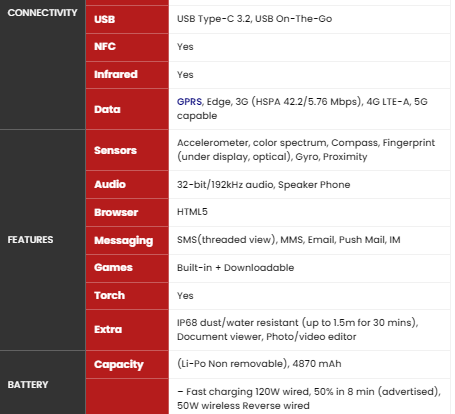455x414 pixels.
Task: Select the Messaging label cell
Action: (x=127, y=240)
